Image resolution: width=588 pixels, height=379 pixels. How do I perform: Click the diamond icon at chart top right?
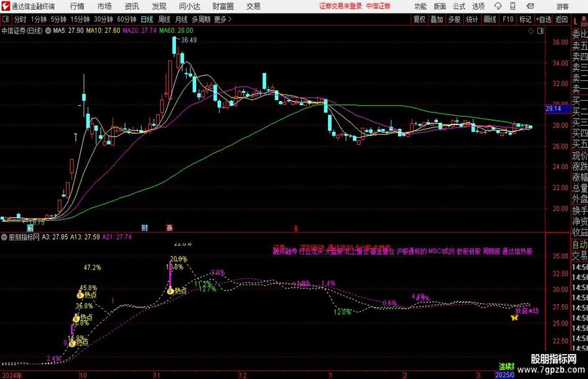click(x=531, y=30)
